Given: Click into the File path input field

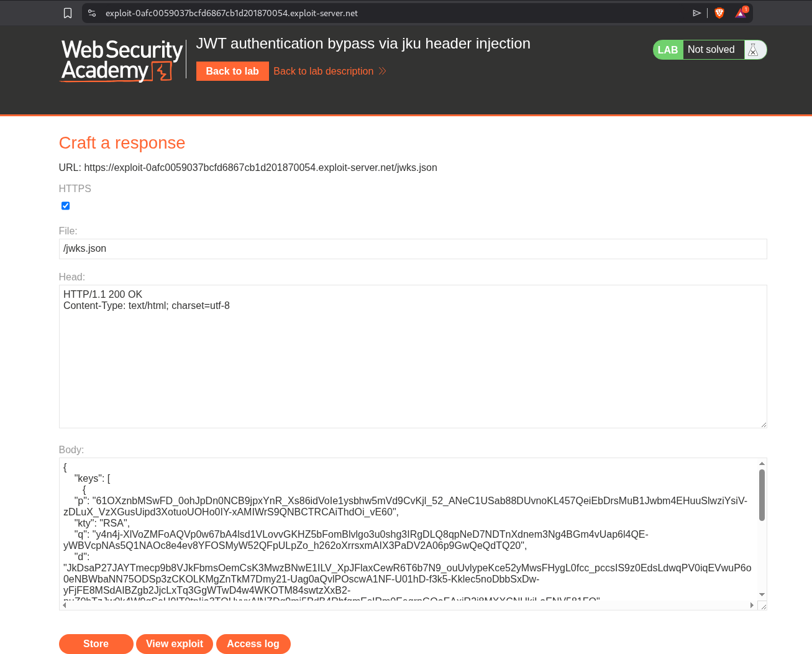Looking at the screenshot, I should click(x=413, y=249).
